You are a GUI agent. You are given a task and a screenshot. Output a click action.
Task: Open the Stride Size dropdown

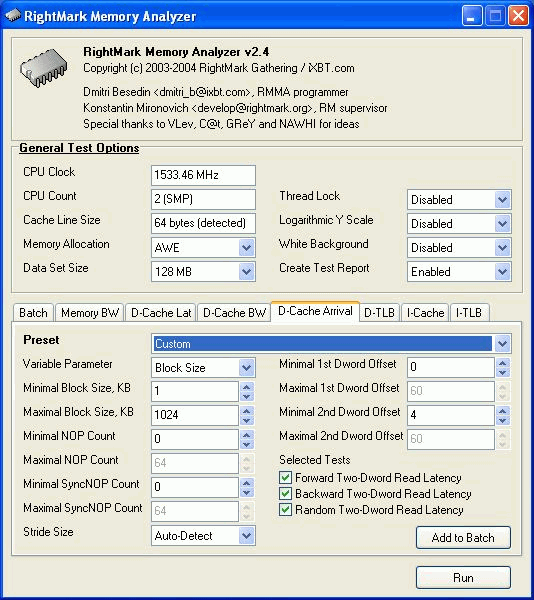tap(247, 535)
